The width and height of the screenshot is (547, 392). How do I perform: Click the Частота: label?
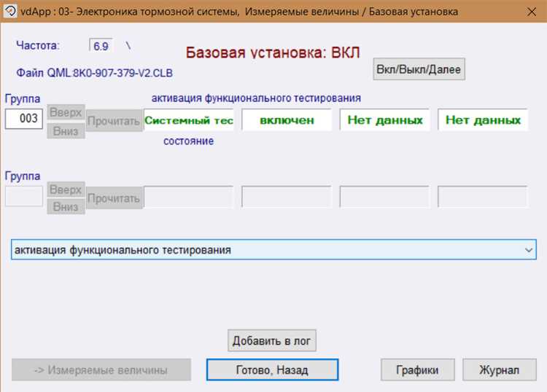click(x=38, y=45)
